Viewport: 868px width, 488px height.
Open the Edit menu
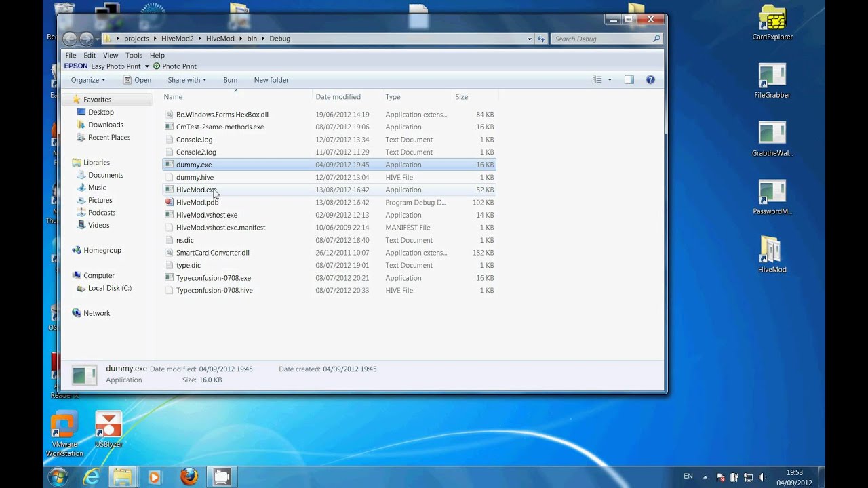(90, 56)
